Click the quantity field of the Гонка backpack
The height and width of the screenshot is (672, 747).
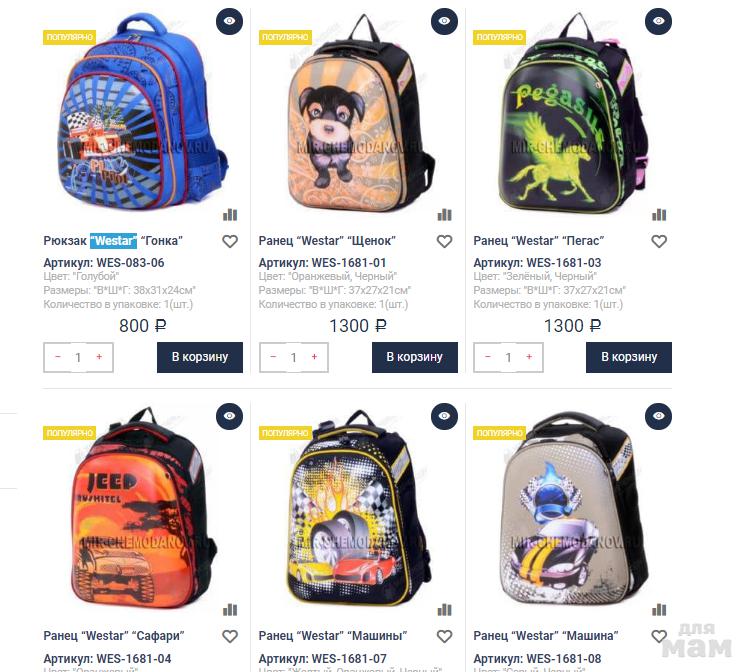click(78, 357)
